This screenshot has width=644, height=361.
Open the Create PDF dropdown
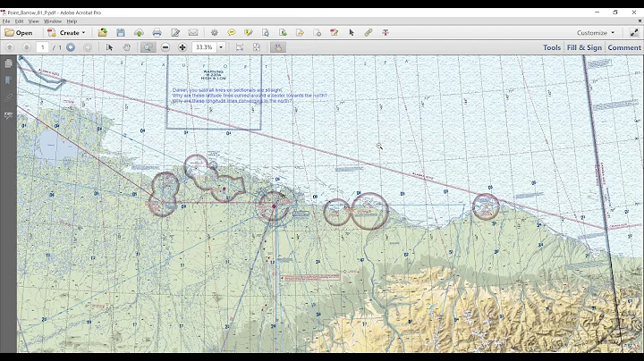[66, 33]
